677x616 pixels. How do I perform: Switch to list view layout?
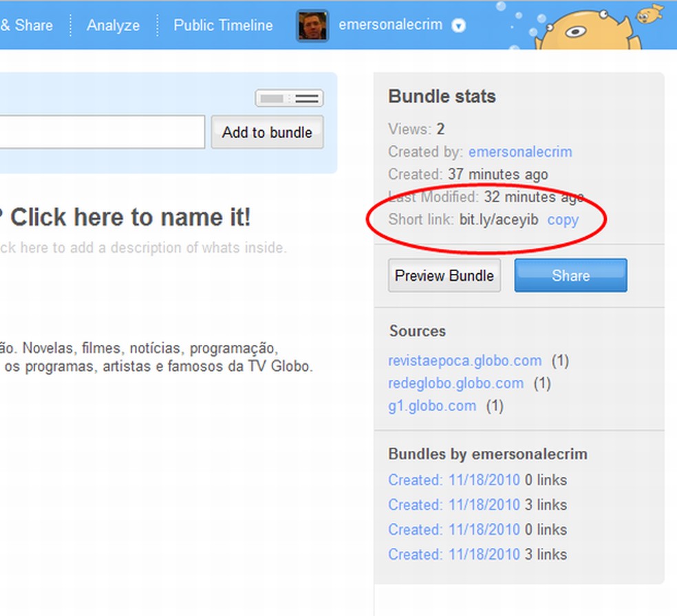[308, 98]
